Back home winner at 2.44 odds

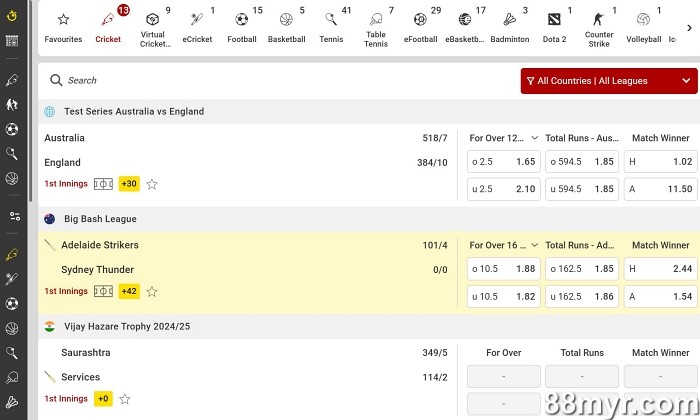[x=661, y=269]
